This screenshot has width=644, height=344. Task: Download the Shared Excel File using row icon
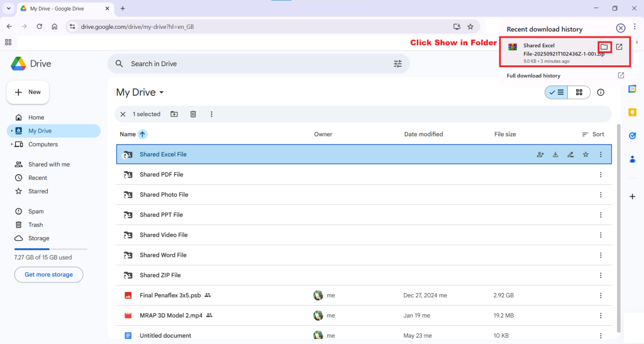(555, 155)
